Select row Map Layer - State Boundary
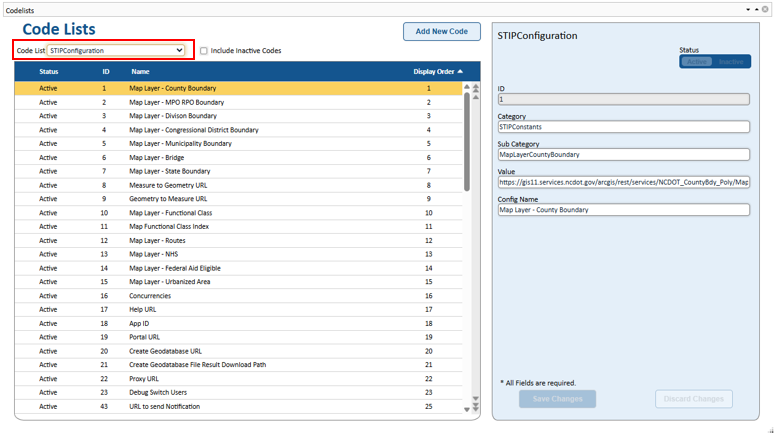Screen dimensions: 774x434 [x=238, y=171]
